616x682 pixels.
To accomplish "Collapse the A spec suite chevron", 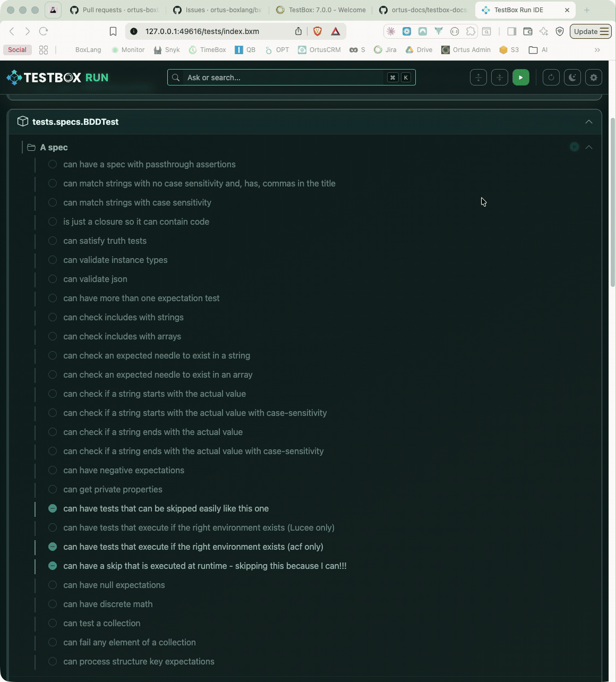I will (589, 147).
